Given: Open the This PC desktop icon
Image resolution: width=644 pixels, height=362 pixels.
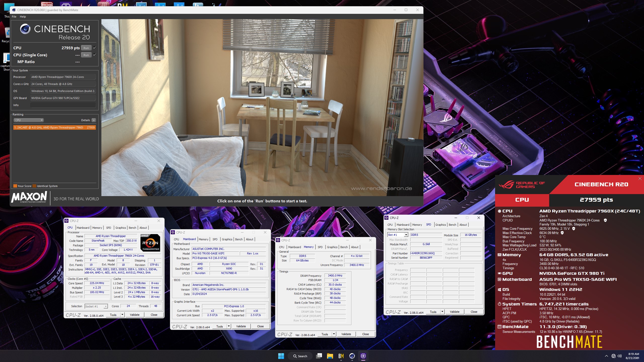Looking at the screenshot, I should click(x=7, y=10).
